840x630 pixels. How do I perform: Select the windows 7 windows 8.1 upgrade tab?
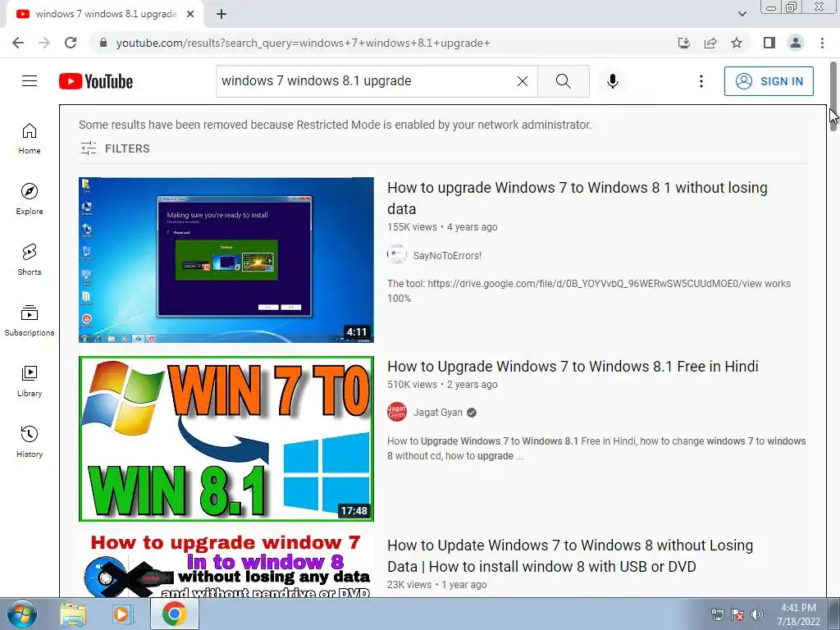106,14
